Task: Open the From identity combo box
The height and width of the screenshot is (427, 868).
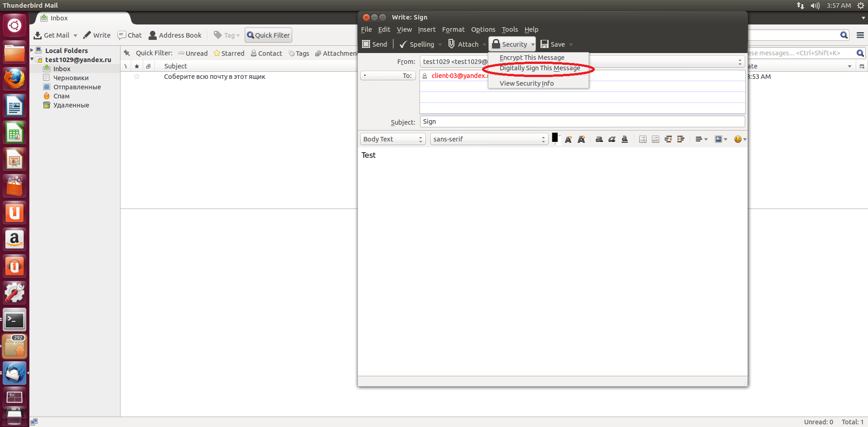Action: (x=582, y=62)
